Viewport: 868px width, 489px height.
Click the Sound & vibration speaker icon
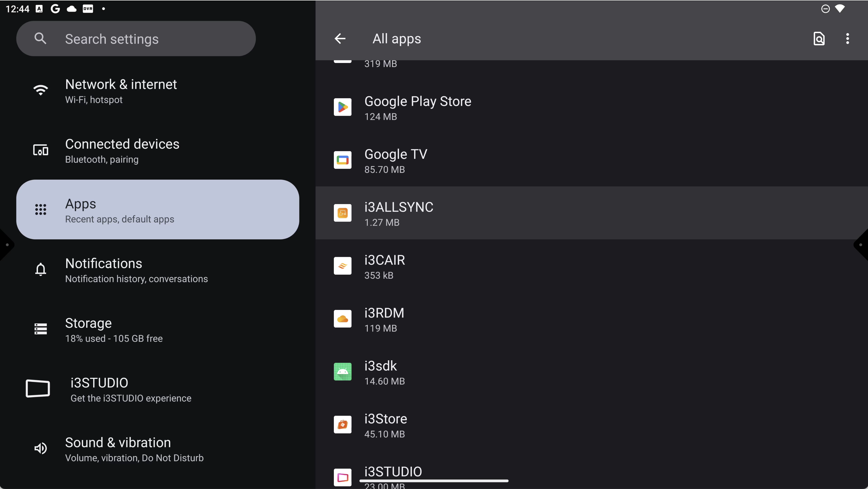40,449
